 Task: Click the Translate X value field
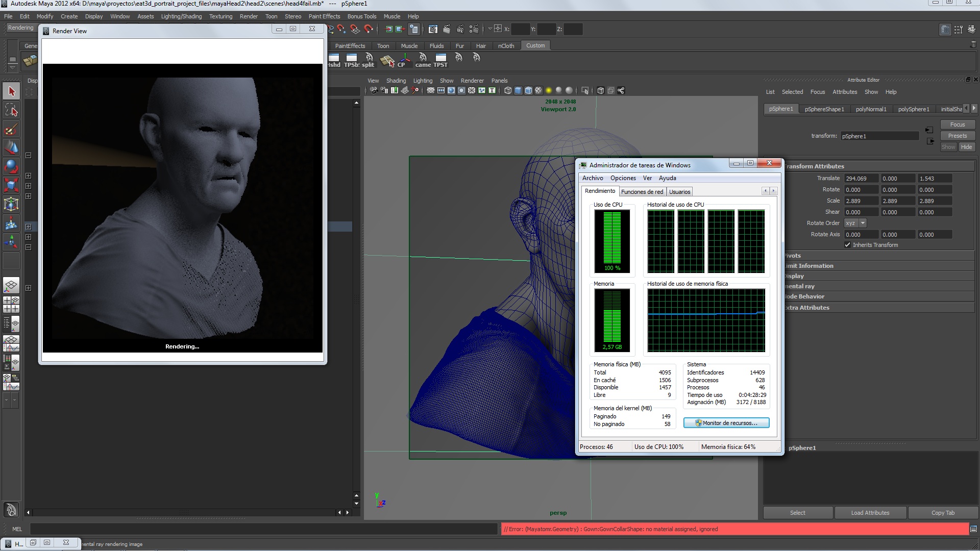(x=861, y=179)
